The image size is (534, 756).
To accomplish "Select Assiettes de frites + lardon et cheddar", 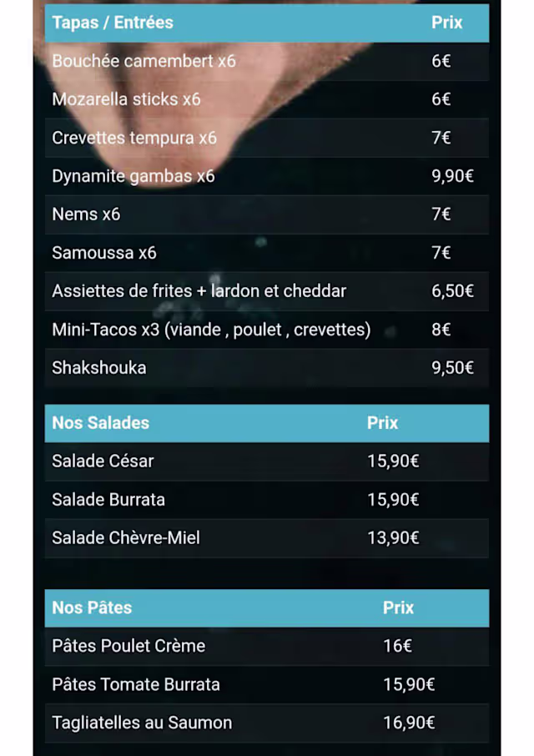I will click(199, 291).
